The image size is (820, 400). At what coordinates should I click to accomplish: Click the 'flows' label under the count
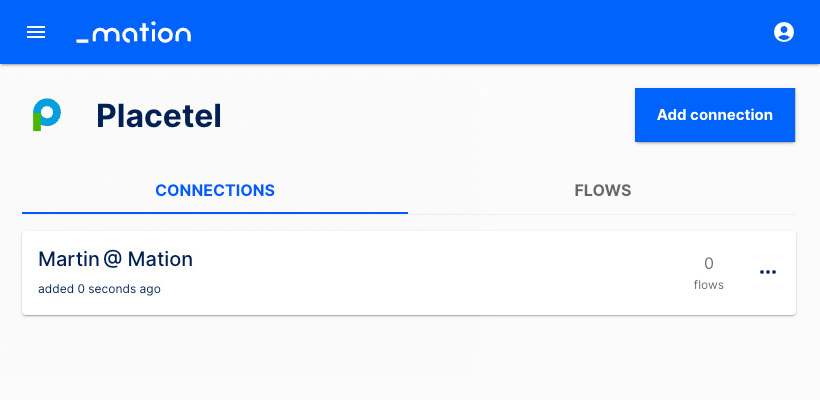click(x=709, y=285)
